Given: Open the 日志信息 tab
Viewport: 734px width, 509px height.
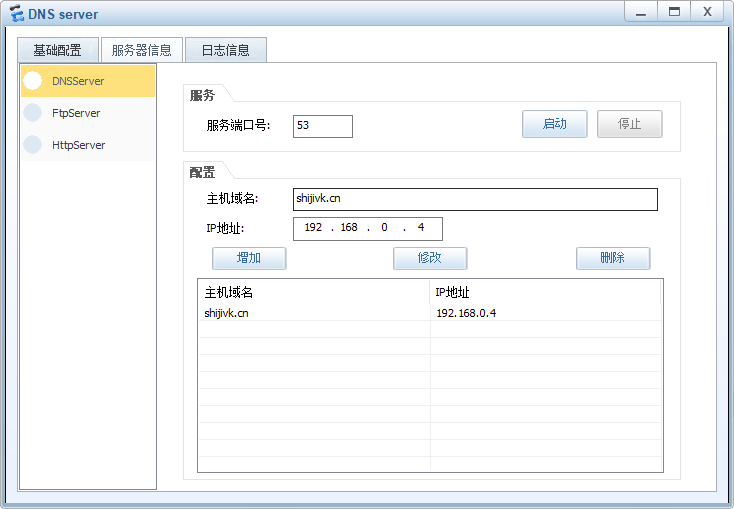Looking at the screenshot, I should (226, 50).
